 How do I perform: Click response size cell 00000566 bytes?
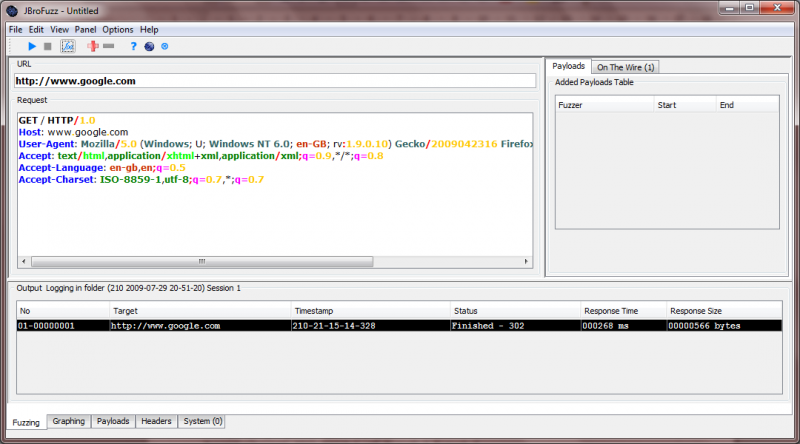(x=724, y=326)
